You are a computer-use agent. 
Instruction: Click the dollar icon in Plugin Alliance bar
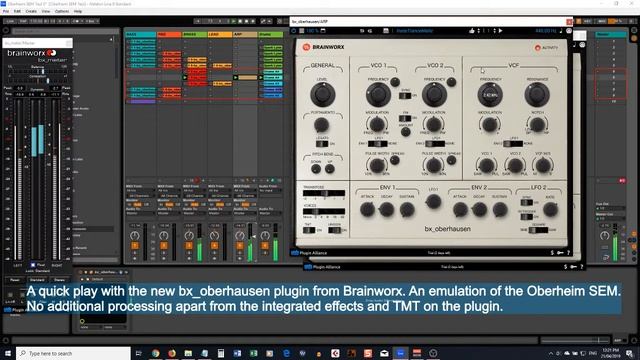552,253
